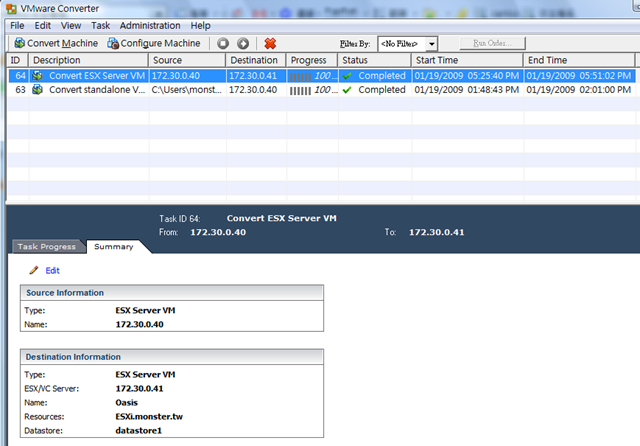Click the green checkmark in row 64
The image size is (640, 446).
[347, 76]
